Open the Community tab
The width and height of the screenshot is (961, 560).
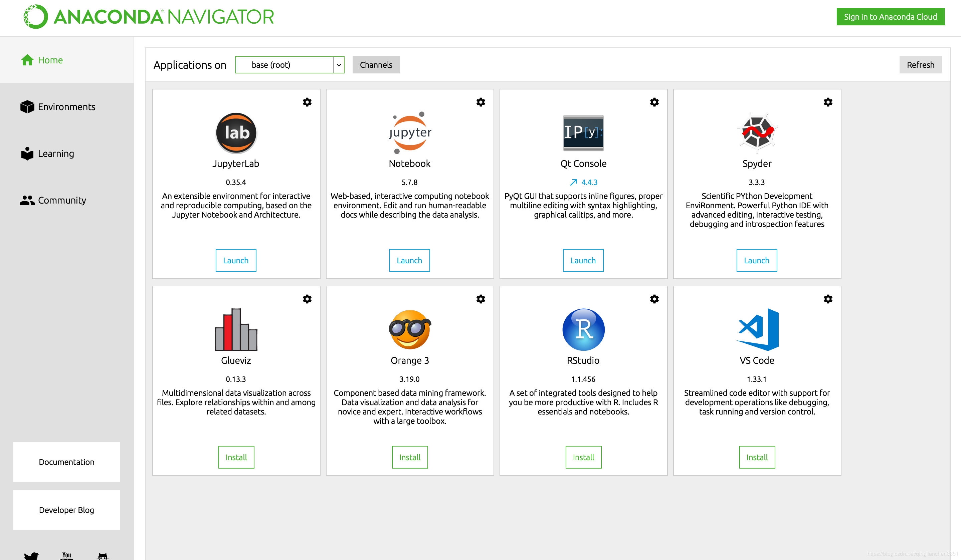click(67, 200)
